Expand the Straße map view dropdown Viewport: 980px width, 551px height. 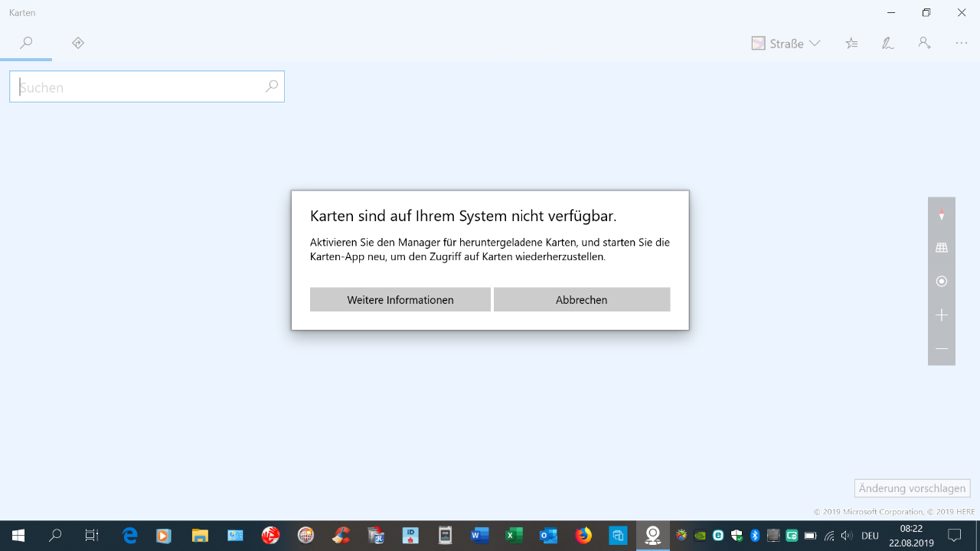786,44
